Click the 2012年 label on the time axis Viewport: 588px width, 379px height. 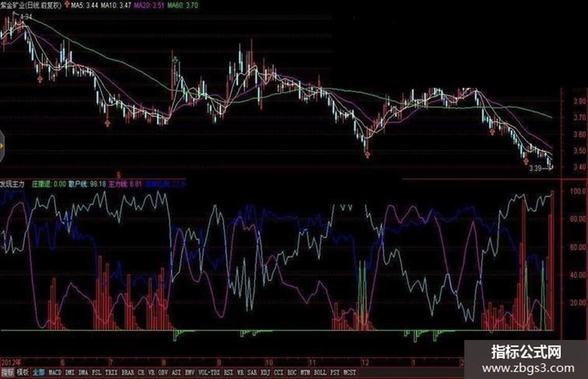[11, 362]
